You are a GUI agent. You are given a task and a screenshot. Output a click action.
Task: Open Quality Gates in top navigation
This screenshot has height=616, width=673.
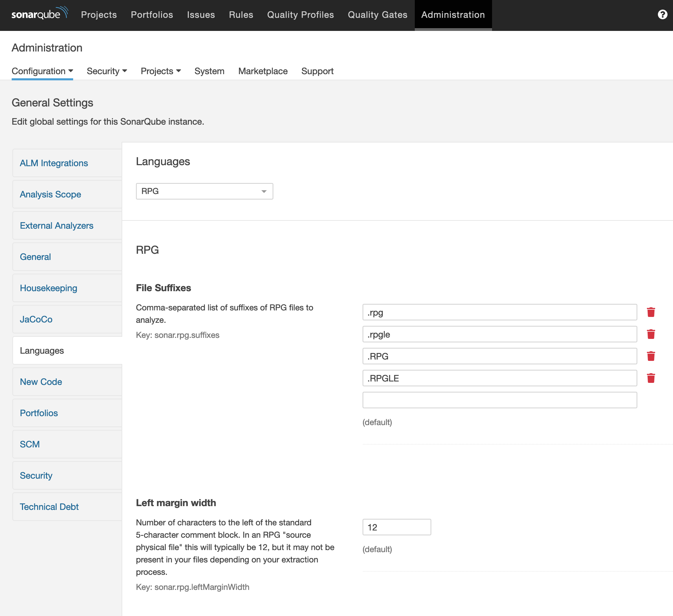[x=377, y=15]
